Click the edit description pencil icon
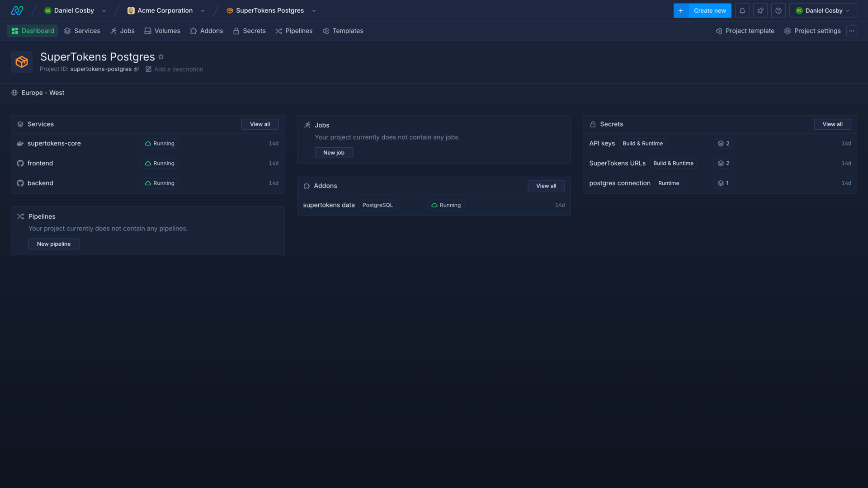The width and height of the screenshot is (868, 488). pyautogui.click(x=148, y=69)
